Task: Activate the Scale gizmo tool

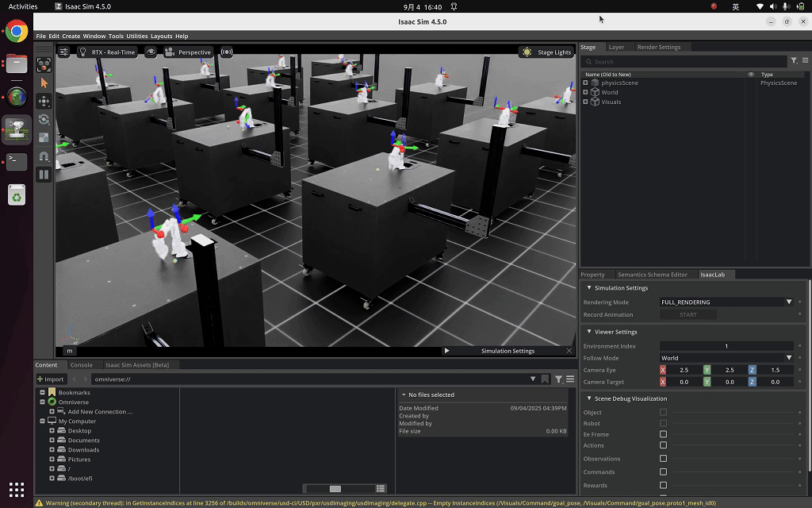Action: pyautogui.click(x=44, y=137)
